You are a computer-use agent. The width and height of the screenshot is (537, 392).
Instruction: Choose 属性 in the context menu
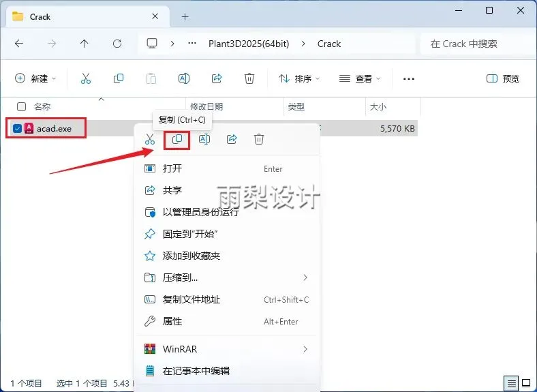[227, 321]
